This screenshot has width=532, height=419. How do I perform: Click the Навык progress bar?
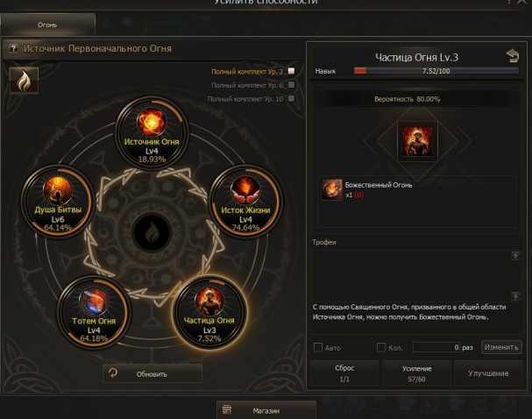pyautogui.click(x=436, y=71)
